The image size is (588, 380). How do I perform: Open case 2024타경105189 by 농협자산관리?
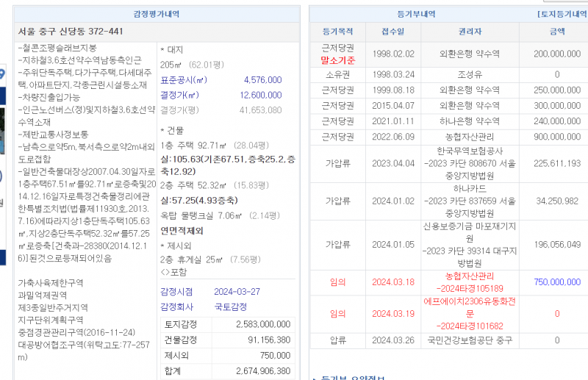point(470,288)
